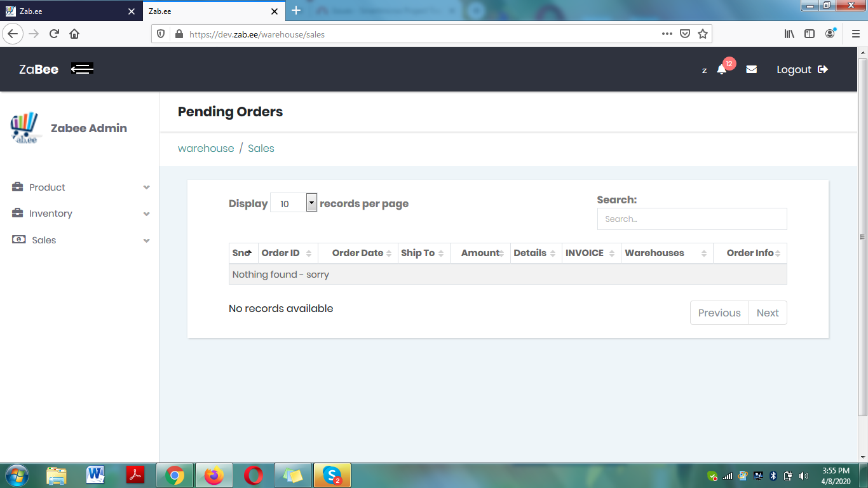868x488 pixels.
Task: Click the address bar URL
Action: point(257,34)
